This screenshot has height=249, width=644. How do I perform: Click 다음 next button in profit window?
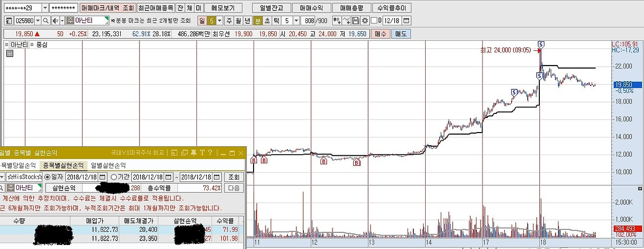coord(234,188)
